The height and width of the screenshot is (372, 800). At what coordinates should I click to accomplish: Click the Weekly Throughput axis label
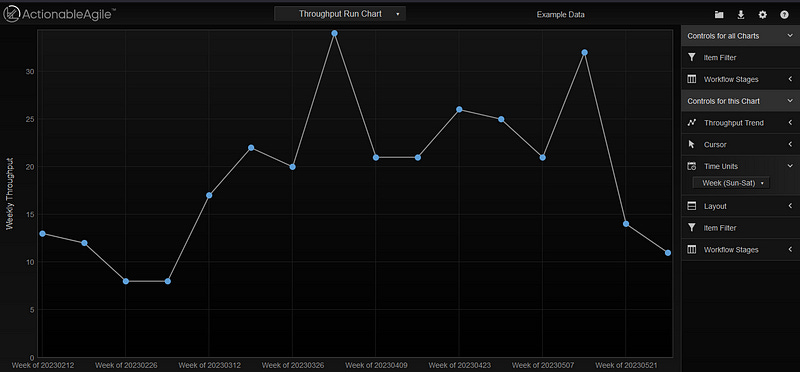pyautogui.click(x=9, y=193)
